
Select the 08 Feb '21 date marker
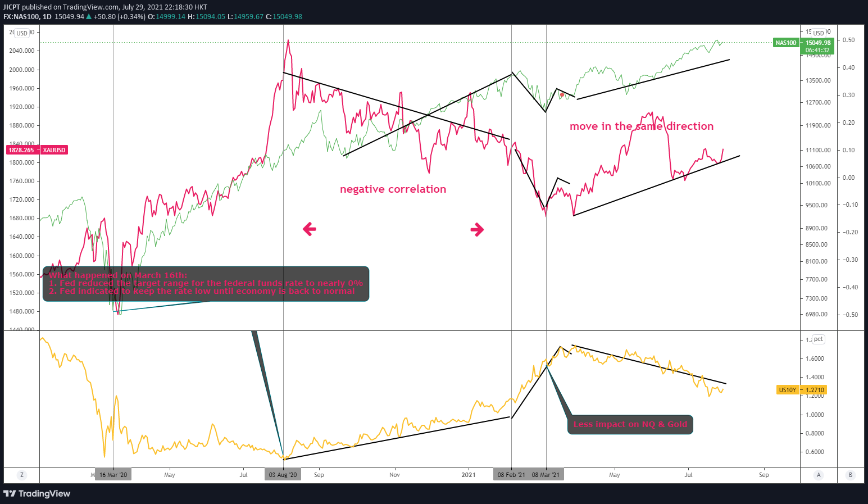tap(511, 475)
